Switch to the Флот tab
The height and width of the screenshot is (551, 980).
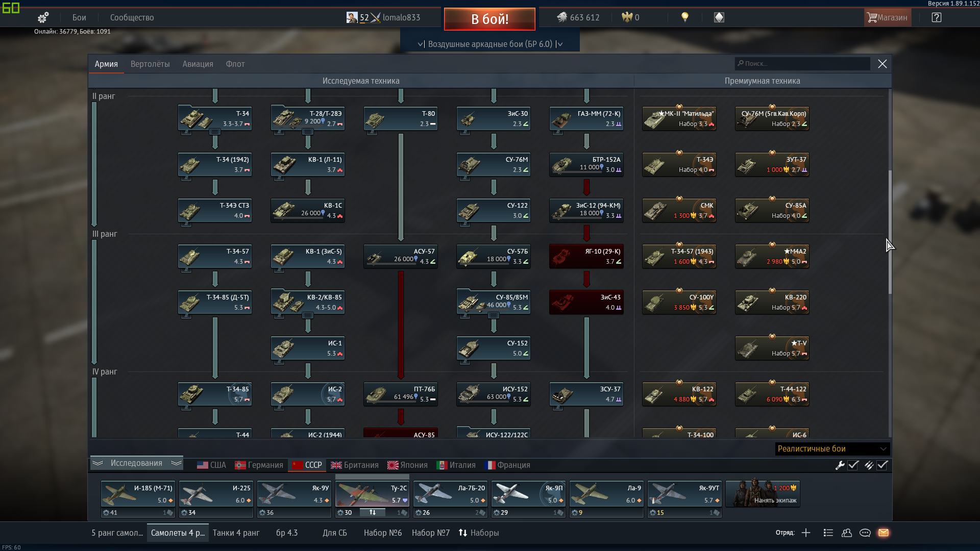coord(235,64)
